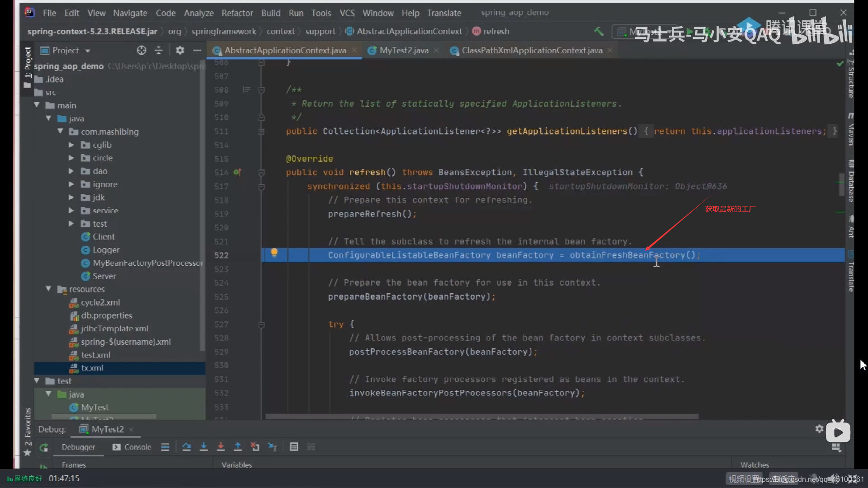Switch to the Console tab
Screen dimensions: 868x488
pyautogui.click(x=132, y=447)
